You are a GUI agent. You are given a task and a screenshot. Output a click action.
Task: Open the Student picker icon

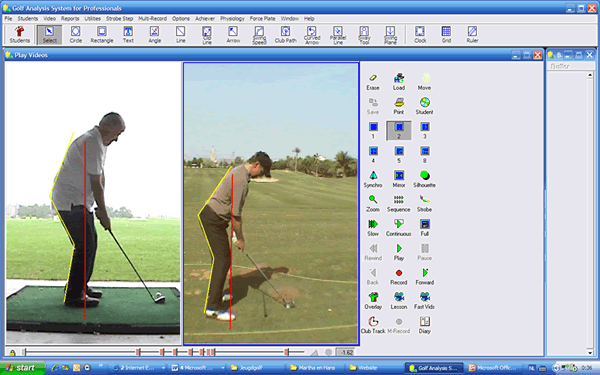424,106
